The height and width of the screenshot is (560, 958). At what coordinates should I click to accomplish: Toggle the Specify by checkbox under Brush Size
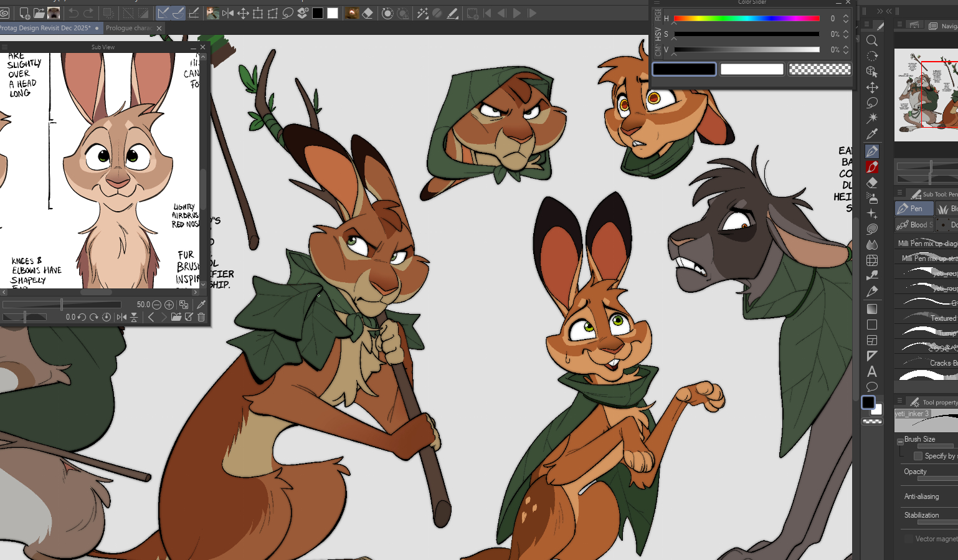click(x=918, y=456)
